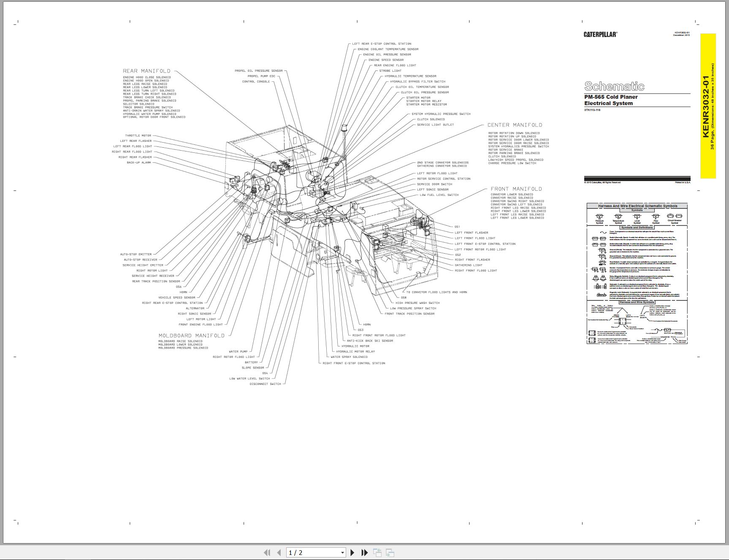Image resolution: width=729 pixels, height=560 pixels.
Task: Click the 'BACK-UP ALARM' label
Action: 139,162
